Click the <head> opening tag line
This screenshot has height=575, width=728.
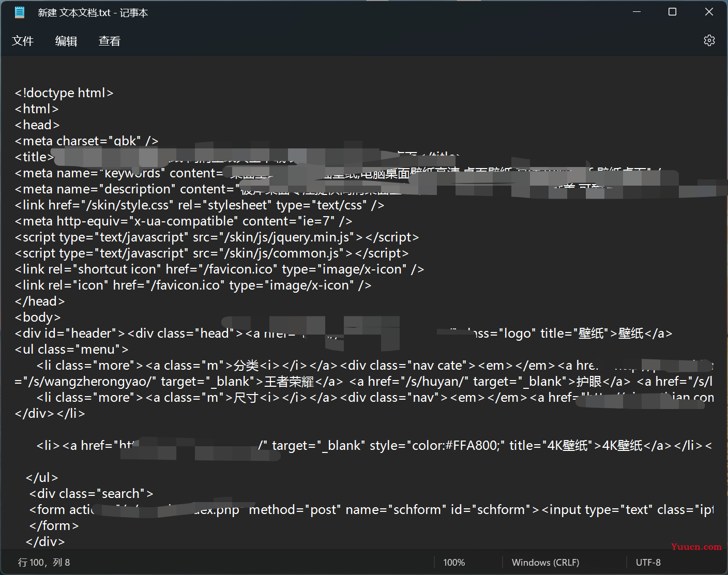(37, 125)
